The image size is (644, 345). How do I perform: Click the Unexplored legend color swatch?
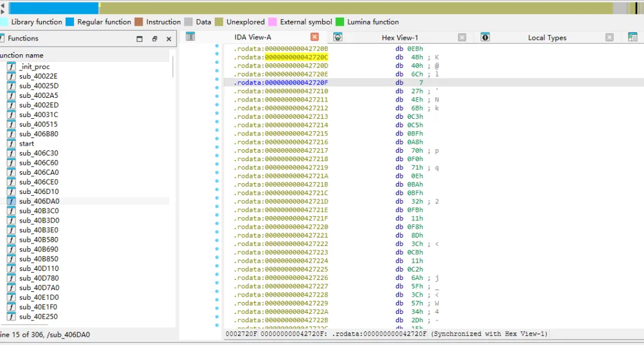point(219,22)
